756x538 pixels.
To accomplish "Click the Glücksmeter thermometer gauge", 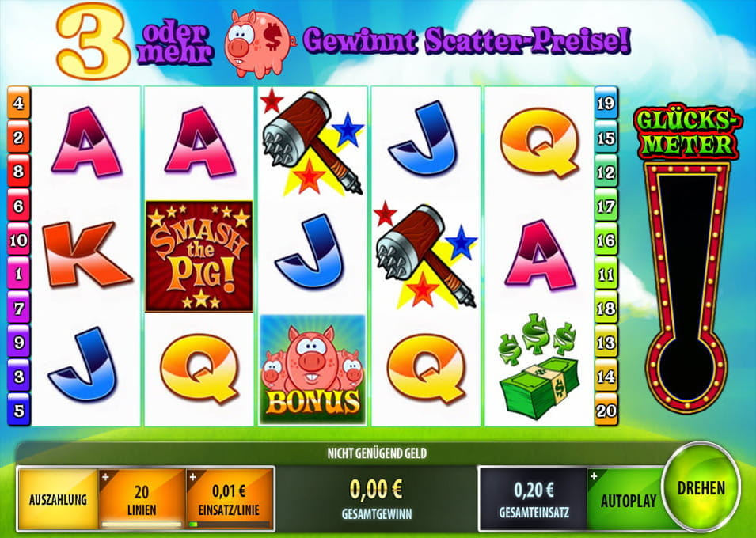I will pos(686,287).
